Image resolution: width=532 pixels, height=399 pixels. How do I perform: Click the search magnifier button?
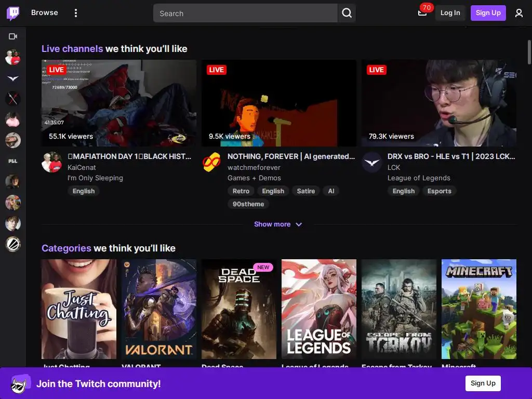click(347, 13)
